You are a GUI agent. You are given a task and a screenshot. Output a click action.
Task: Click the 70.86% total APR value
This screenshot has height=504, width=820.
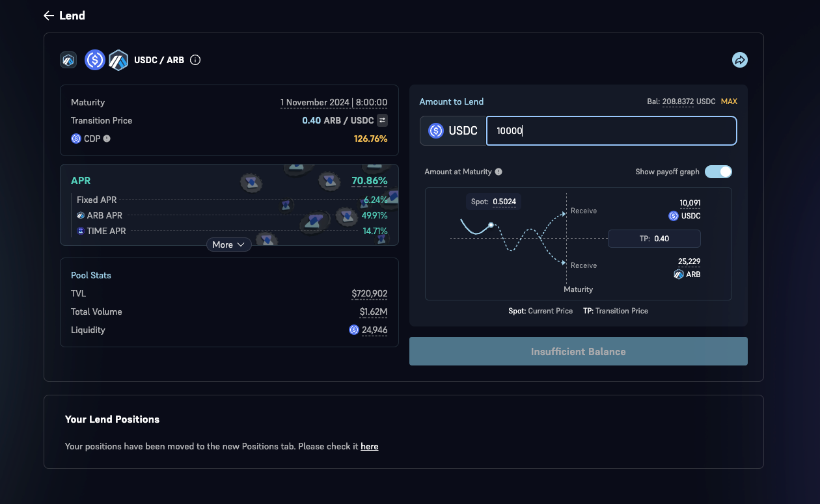(x=369, y=181)
